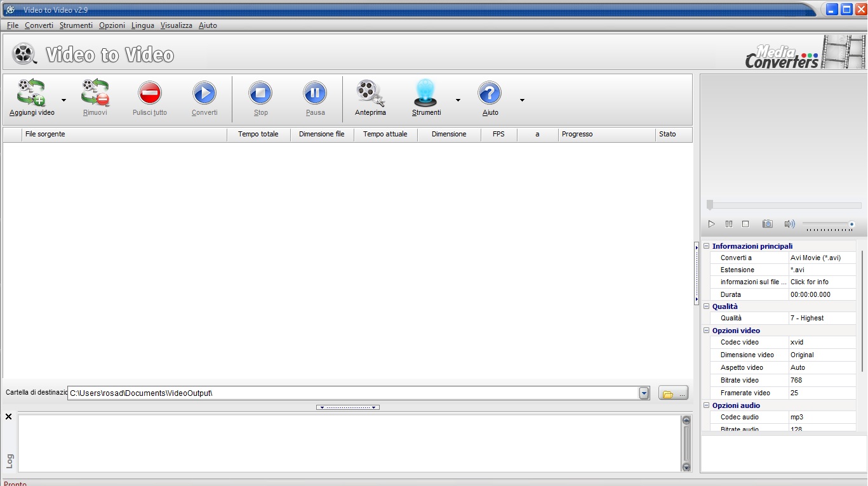This screenshot has width=868, height=486.
Task: Open the Strumenti toolbar icon
Action: [x=425, y=95]
